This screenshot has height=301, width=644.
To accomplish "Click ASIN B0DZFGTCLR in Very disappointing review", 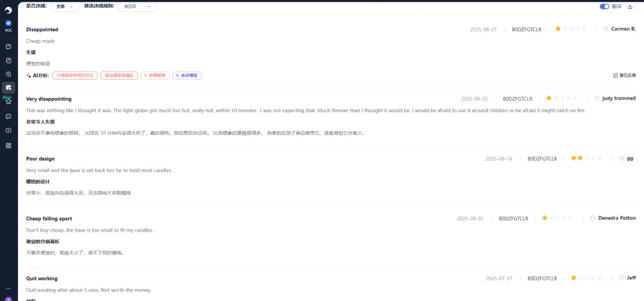I will point(518,99).
